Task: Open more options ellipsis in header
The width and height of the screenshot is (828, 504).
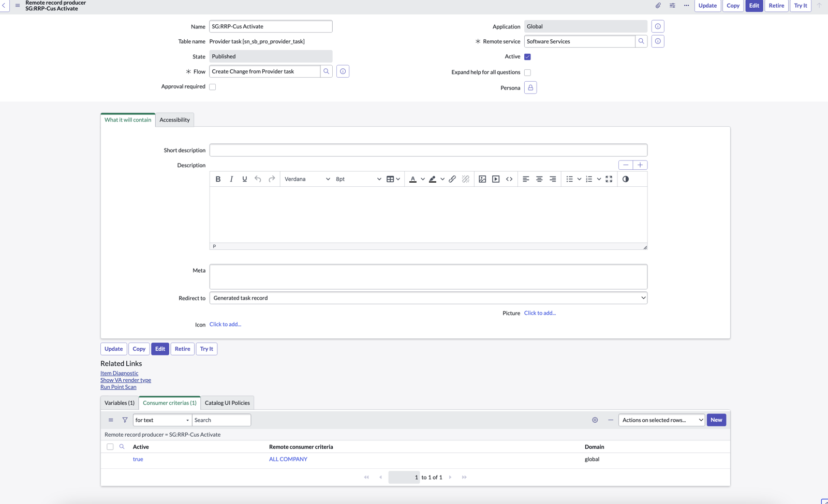Action: (x=687, y=5)
